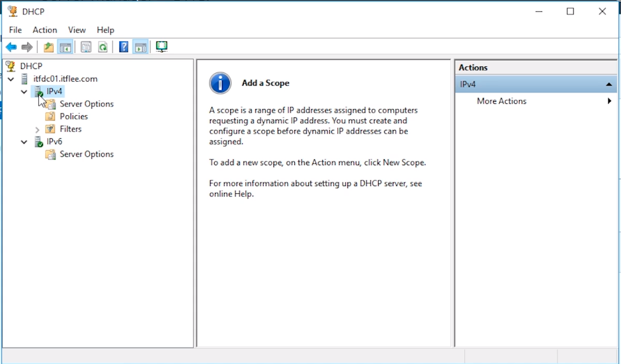Select Server Options under IPv4
This screenshot has height=364, width=621.
point(87,104)
